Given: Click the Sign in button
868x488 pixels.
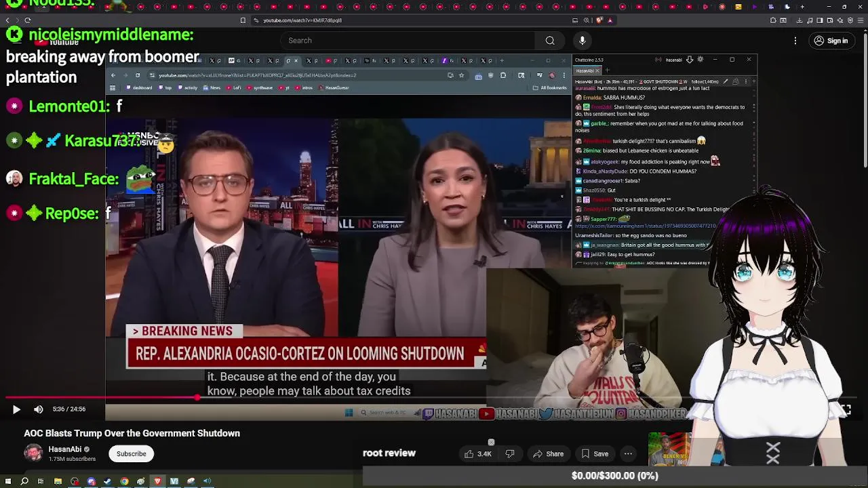Looking at the screenshot, I should click(x=831, y=41).
